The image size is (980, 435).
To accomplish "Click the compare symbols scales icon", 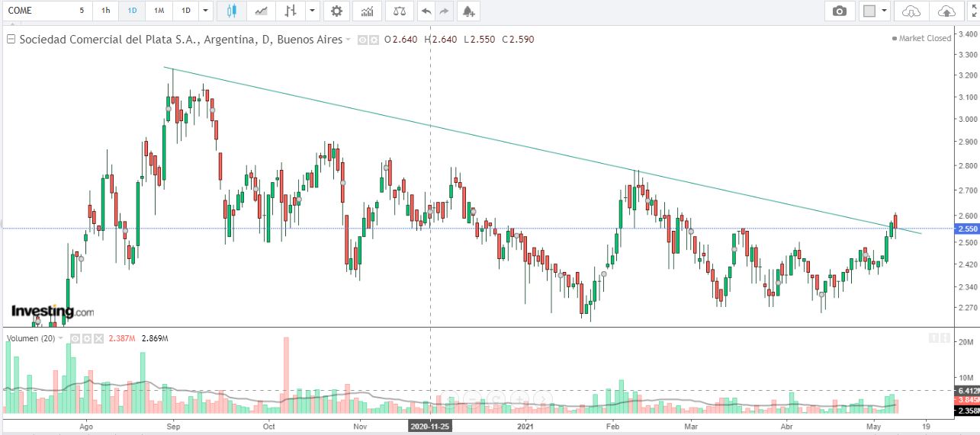I will coord(399,11).
